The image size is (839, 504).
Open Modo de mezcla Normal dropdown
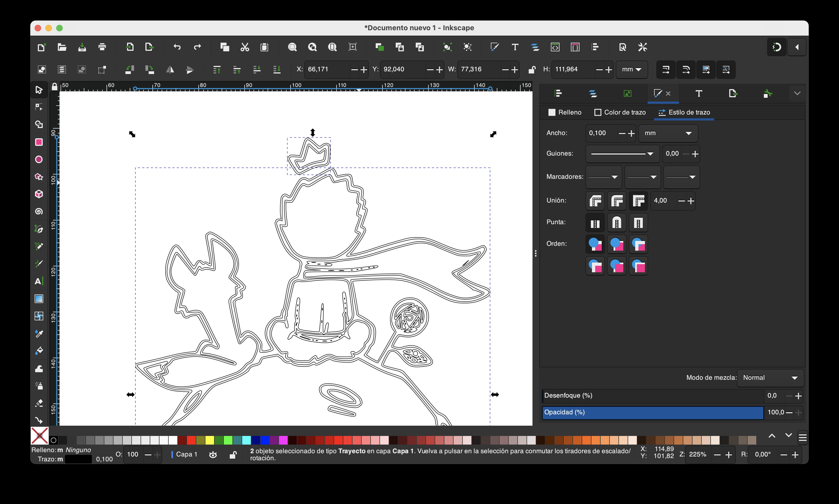coord(770,378)
